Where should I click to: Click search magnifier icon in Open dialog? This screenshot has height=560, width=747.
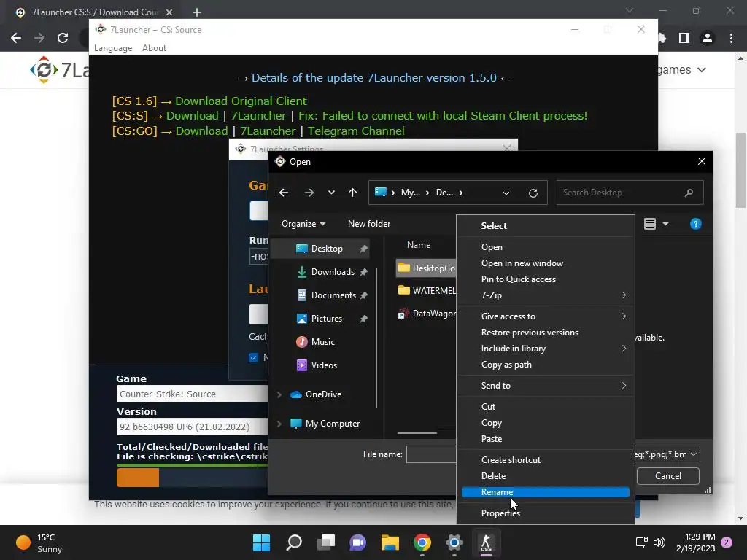[x=689, y=192]
